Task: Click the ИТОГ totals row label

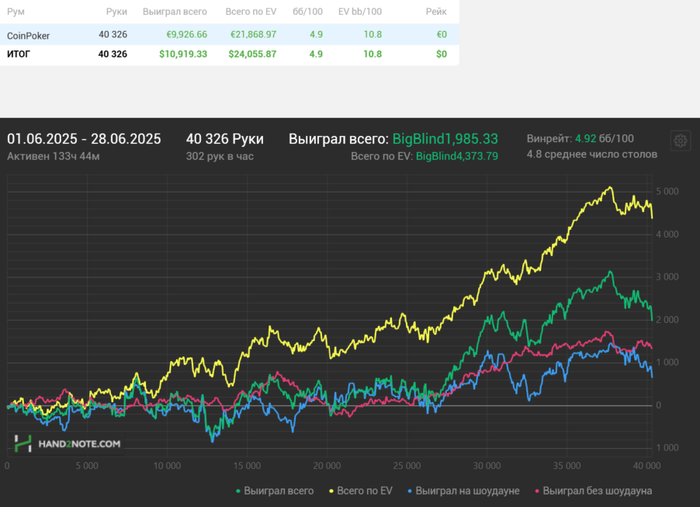Action: (18, 54)
